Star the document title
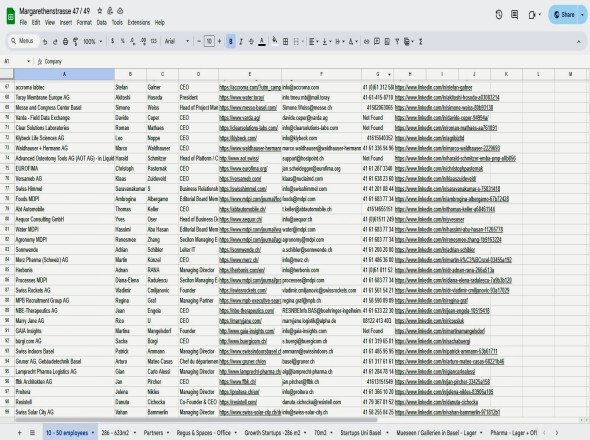This screenshot has width=590, height=440. (100, 11)
